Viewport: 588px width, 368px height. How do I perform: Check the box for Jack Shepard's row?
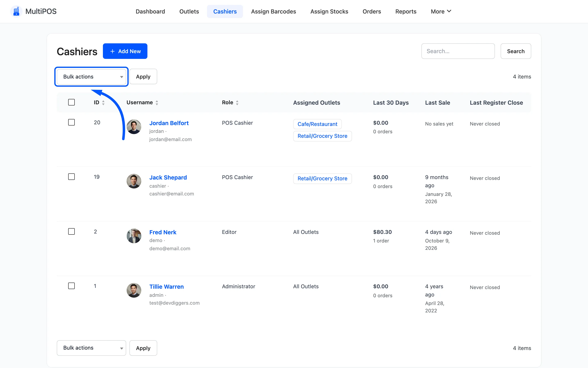pos(71,177)
